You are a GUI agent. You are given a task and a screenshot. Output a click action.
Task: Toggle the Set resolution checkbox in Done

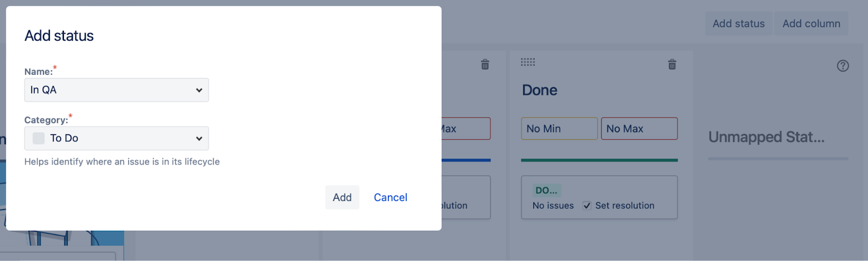(x=587, y=206)
